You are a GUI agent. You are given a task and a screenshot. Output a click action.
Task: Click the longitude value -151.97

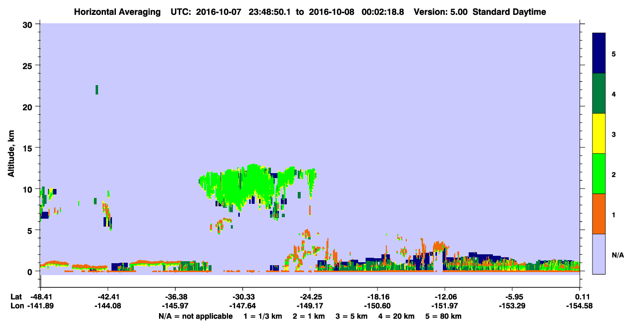click(x=445, y=306)
